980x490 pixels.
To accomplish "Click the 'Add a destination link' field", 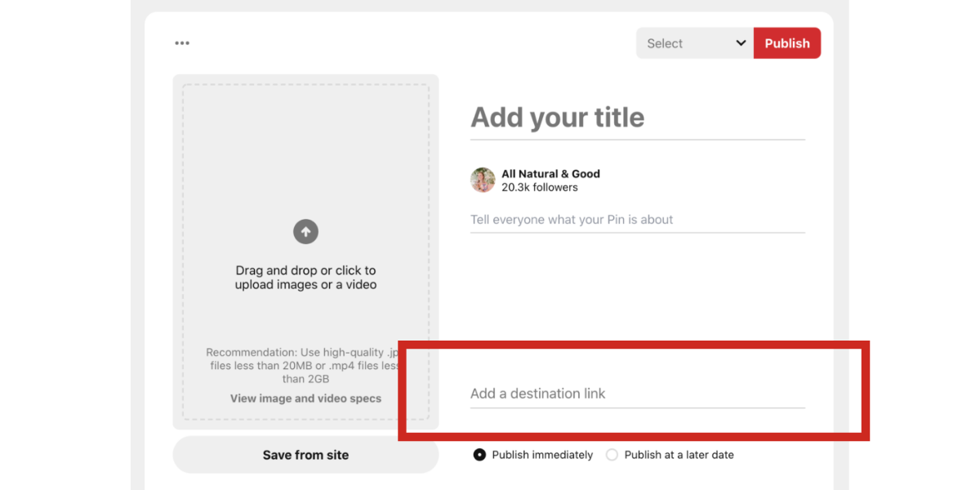I will click(637, 394).
